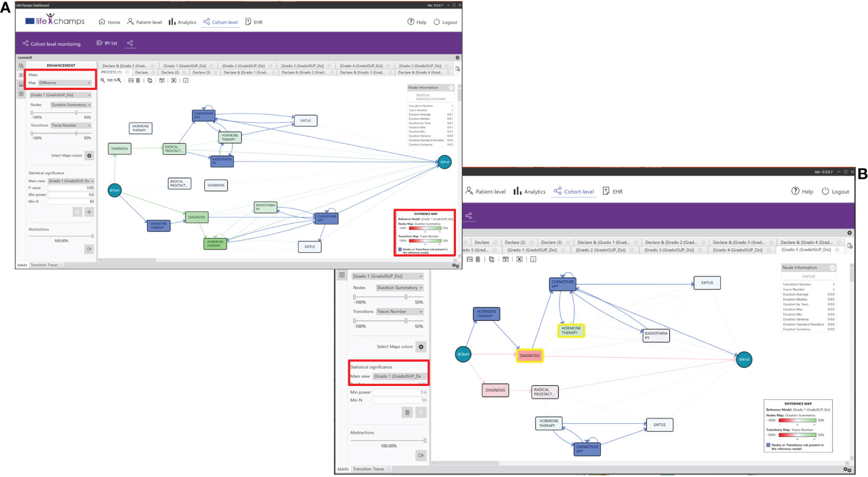Click yellow-outlined HORMONE THERAPY node in window B

(x=571, y=331)
